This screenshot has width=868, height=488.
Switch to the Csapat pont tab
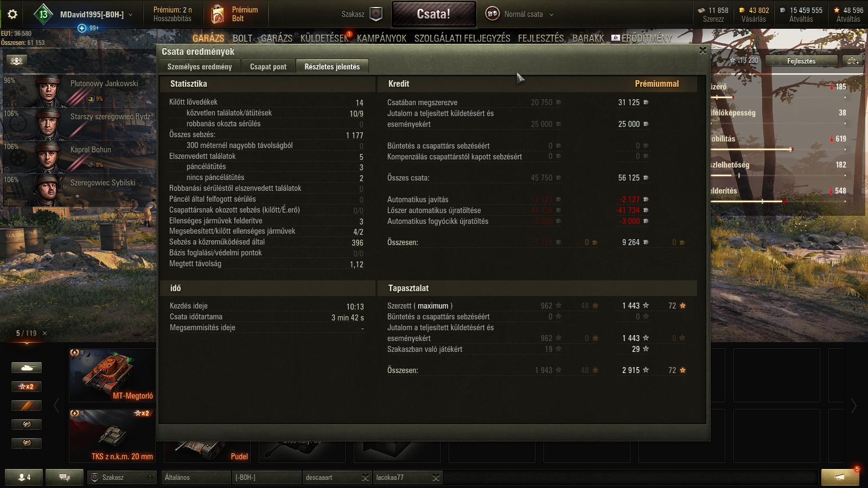click(268, 67)
